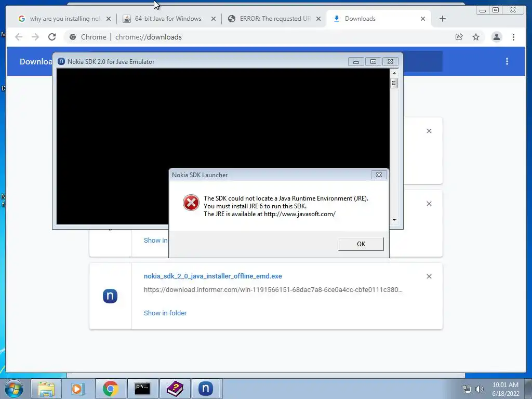Open a new Chrome tab
The height and width of the screenshot is (399, 532).
coord(443,19)
